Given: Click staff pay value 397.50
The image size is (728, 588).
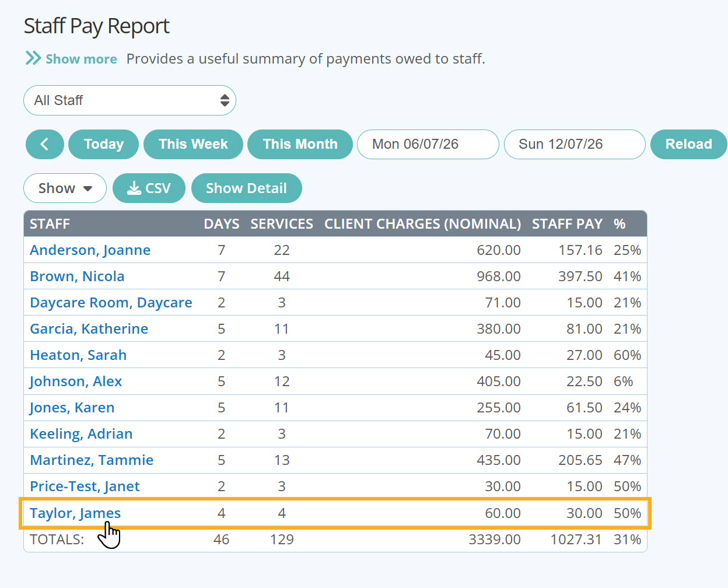Looking at the screenshot, I should (580, 276).
